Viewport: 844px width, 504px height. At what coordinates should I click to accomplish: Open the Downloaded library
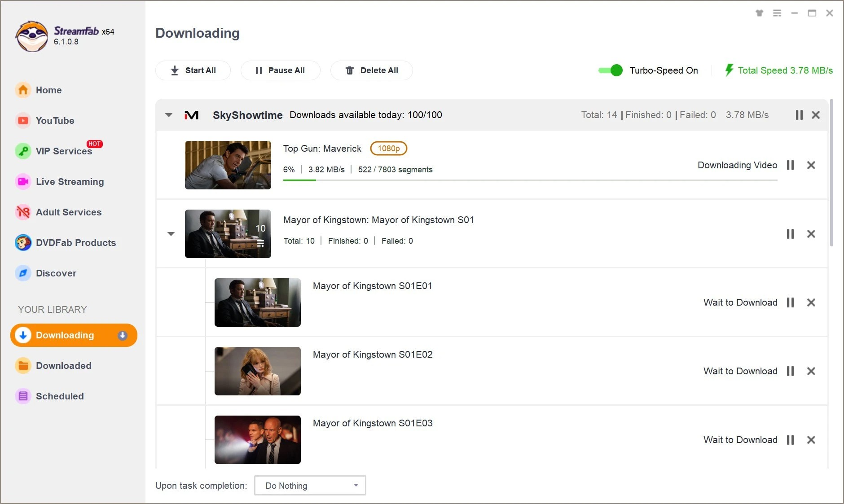53,365
